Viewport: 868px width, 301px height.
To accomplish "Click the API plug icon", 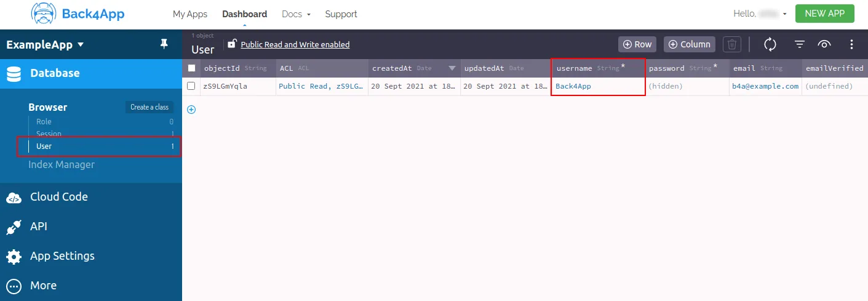I will point(14,227).
